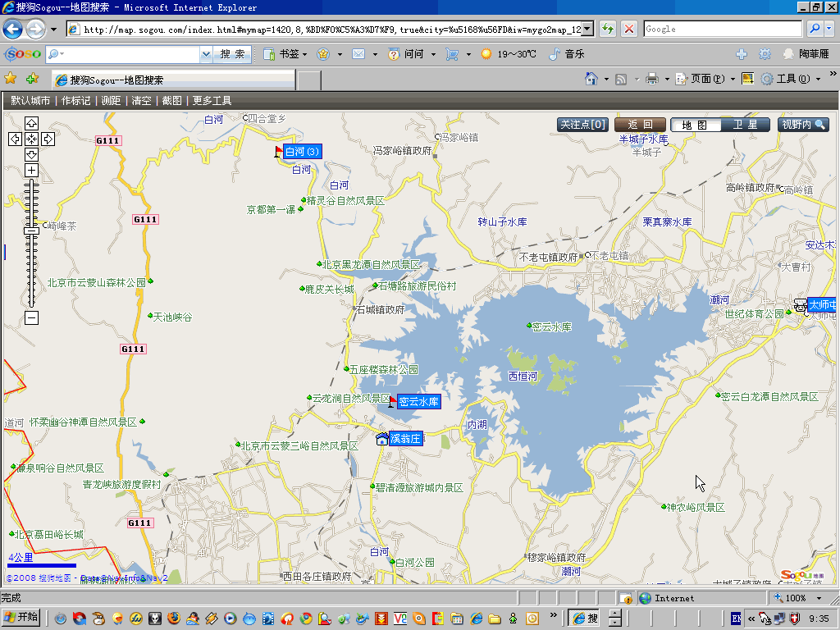Screen dimensions: 840x630
Task: Click the IE home icon
Action: (591, 79)
